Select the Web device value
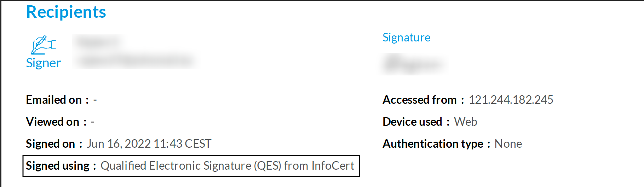 465,122
